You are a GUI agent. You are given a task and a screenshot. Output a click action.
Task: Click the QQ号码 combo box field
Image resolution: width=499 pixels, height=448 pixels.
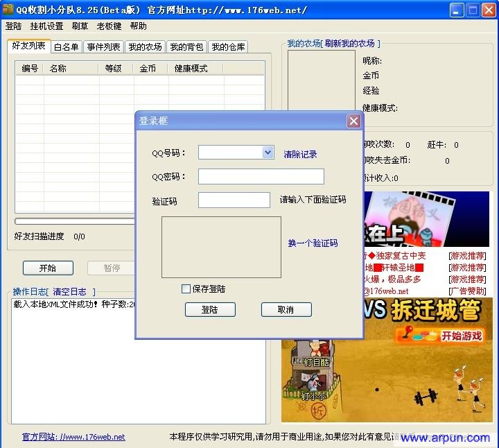pyautogui.click(x=236, y=152)
